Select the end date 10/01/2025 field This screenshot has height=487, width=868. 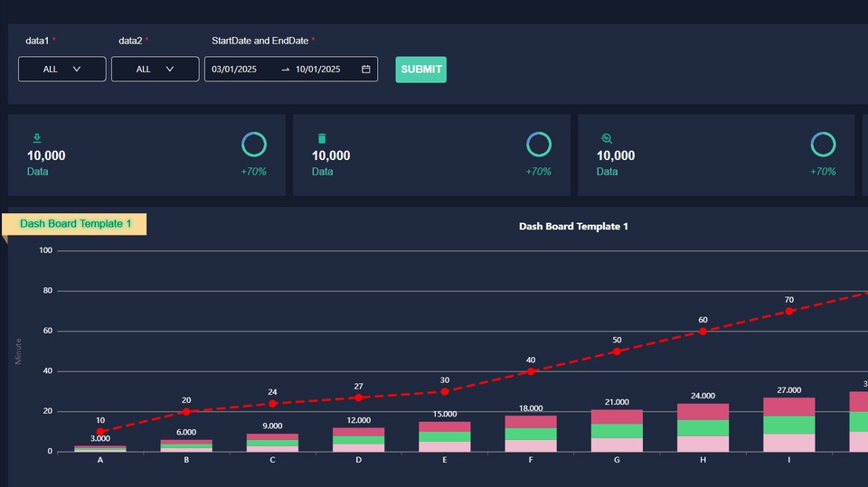point(317,70)
